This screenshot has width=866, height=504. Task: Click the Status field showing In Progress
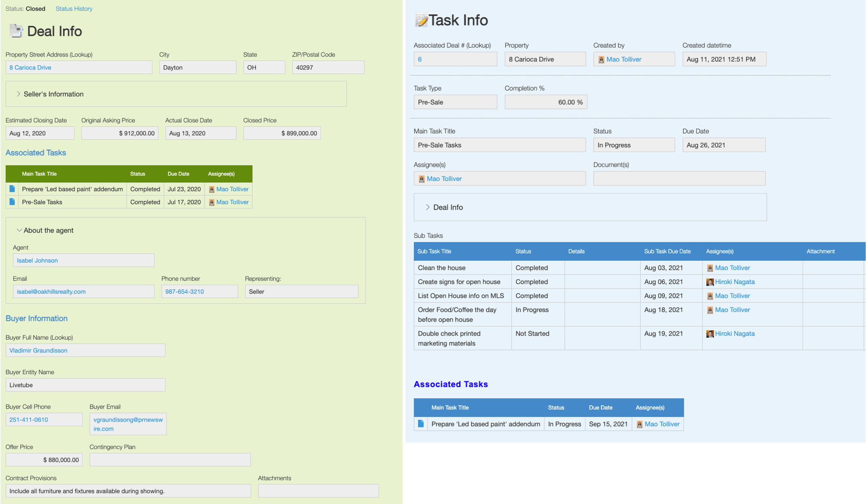click(634, 145)
